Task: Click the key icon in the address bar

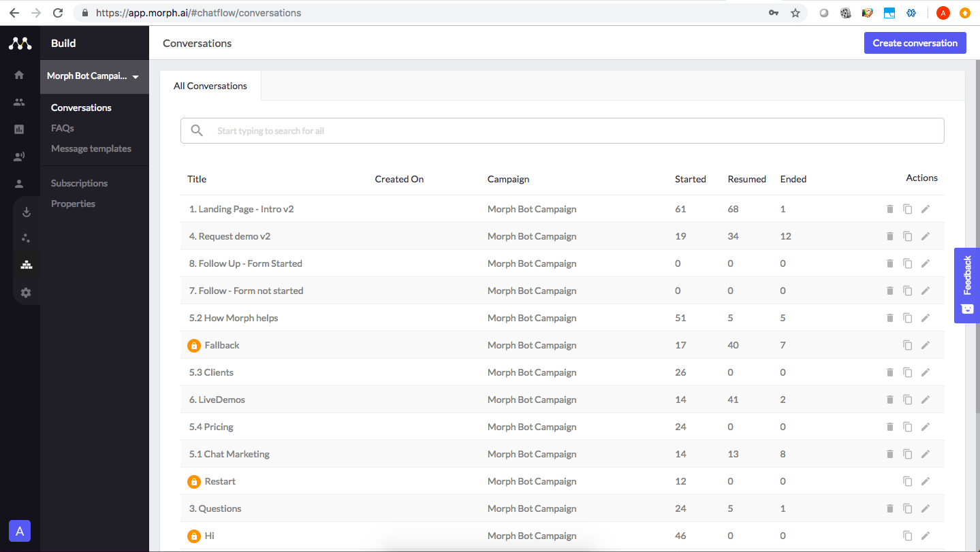Action: tap(774, 13)
